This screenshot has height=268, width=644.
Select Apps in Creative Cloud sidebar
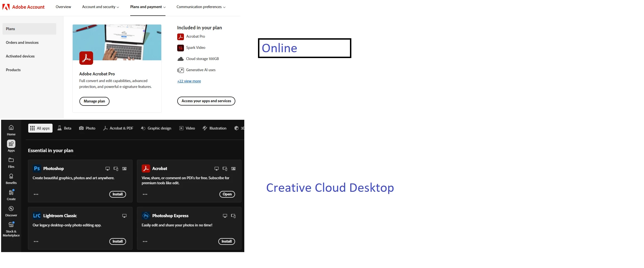point(11,146)
